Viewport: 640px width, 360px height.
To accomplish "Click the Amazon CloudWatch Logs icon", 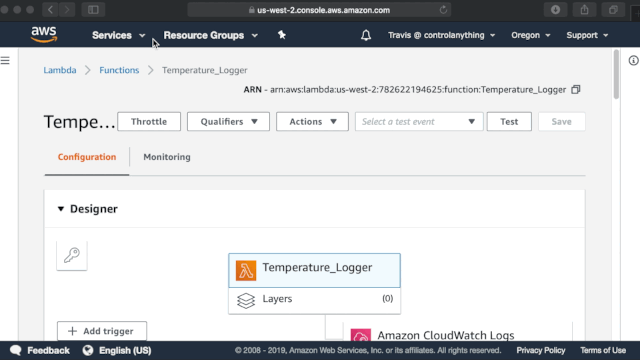I will [x=361, y=335].
